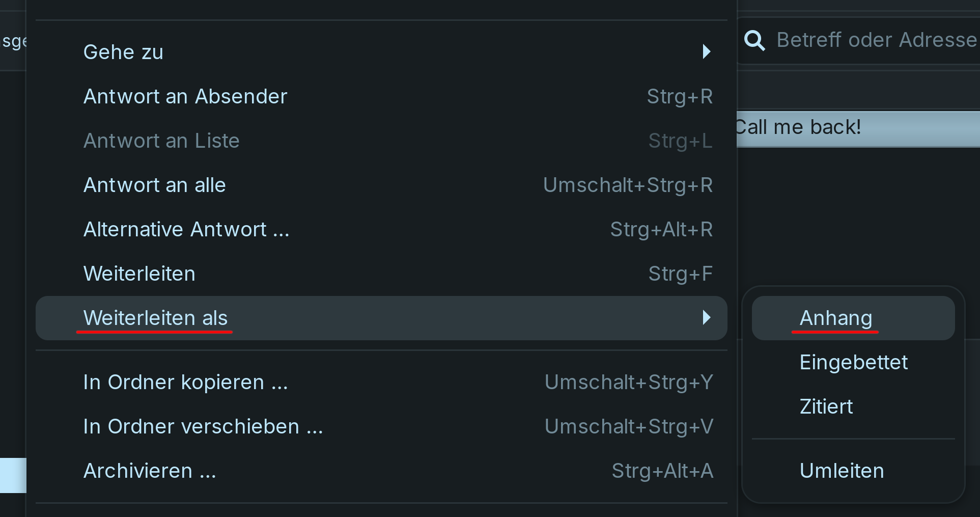Choose Antwort an Absender
980x517 pixels.
(185, 96)
